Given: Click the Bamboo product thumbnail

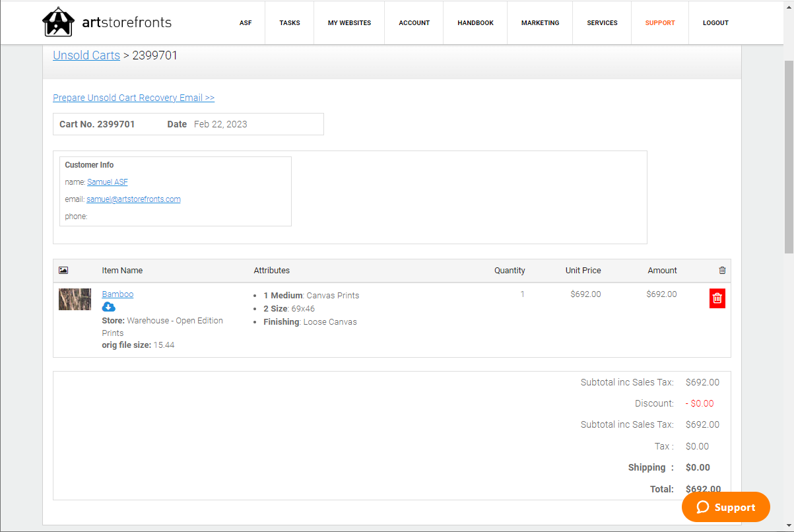Looking at the screenshot, I should 75,299.
